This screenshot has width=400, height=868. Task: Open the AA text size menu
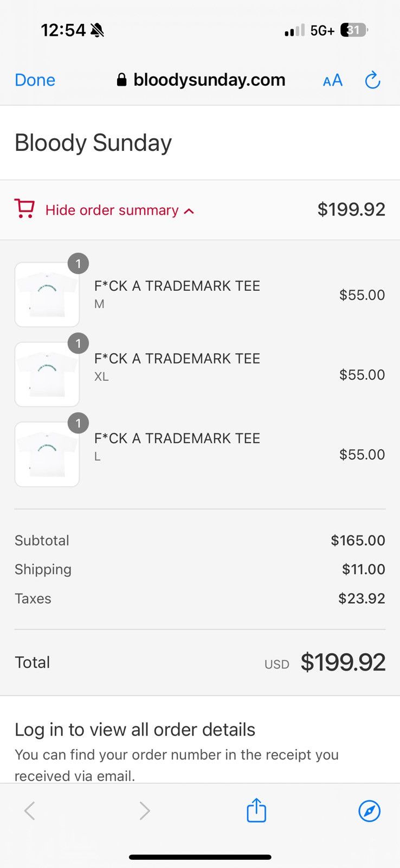(332, 80)
